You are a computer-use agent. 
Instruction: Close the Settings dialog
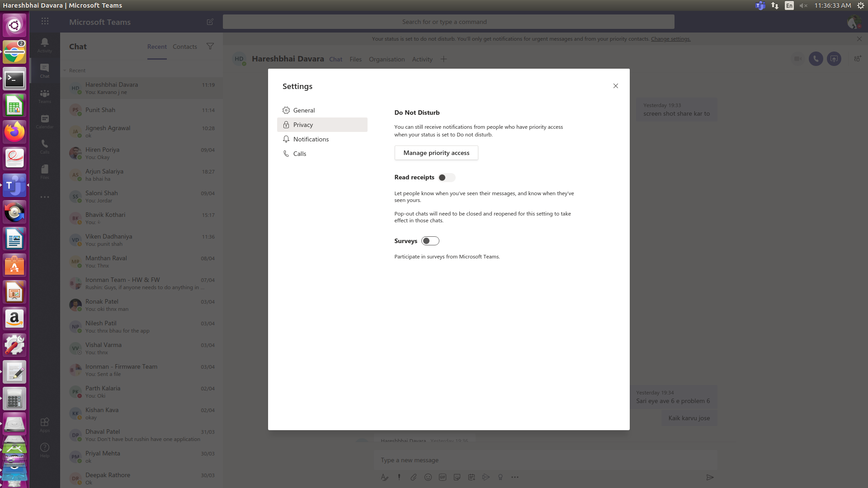pyautogui.click(x=615, y=86)
